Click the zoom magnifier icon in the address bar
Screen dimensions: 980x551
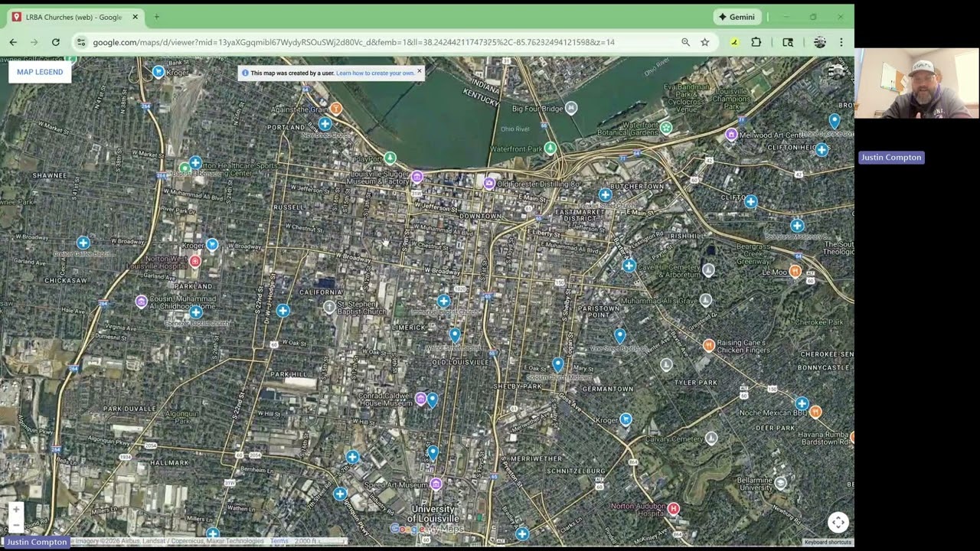tap(685, 42)
